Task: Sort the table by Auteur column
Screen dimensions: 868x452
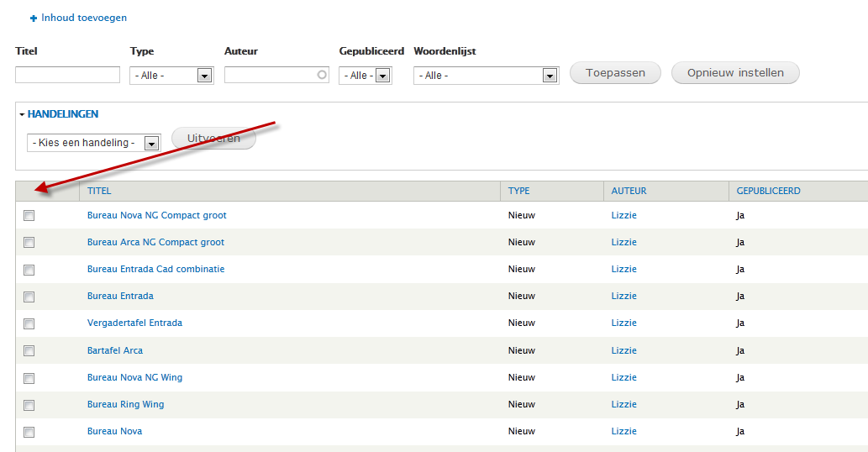Action: pos(629,191)
